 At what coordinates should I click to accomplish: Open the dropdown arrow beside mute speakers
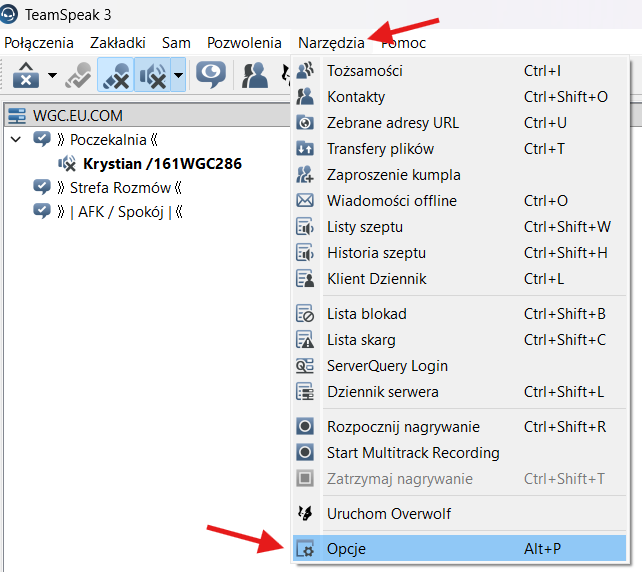click(x=177, y=75)
